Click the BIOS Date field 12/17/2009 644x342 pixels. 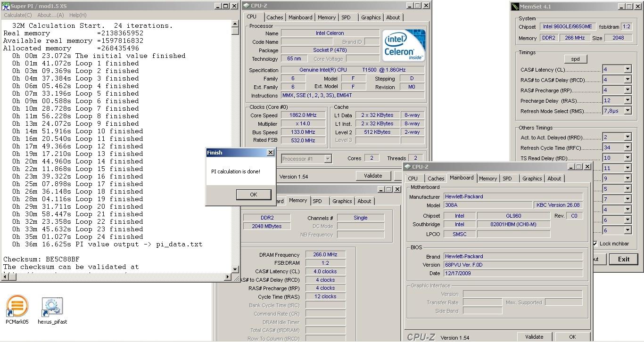point(513,273)
